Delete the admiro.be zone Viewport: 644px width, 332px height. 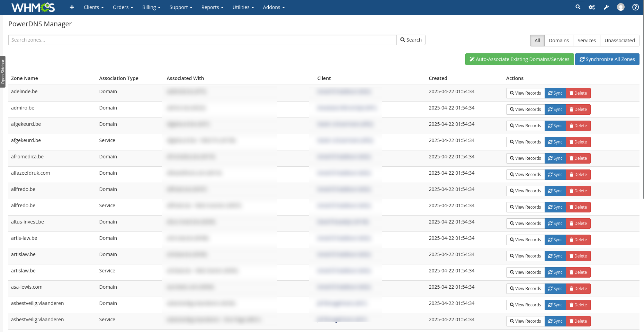coord(578,110)
